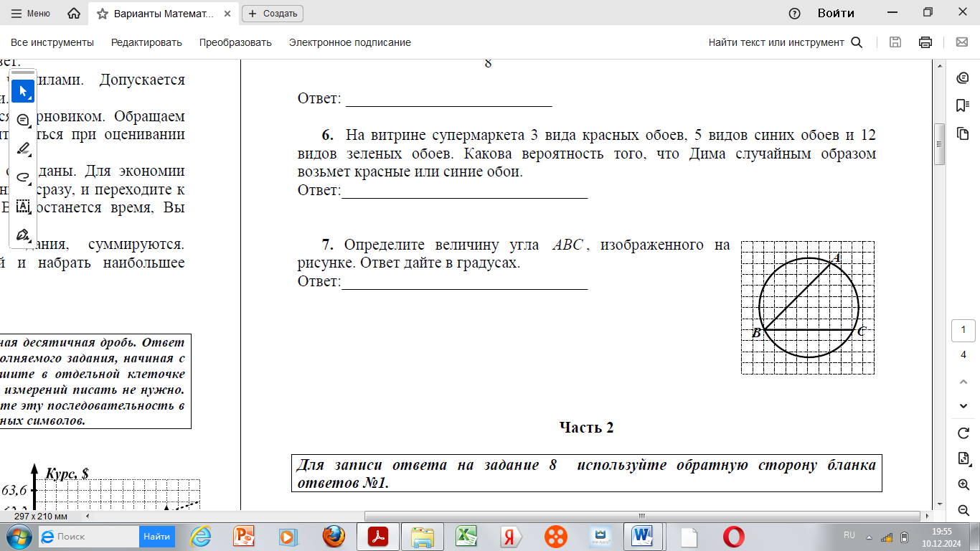Open the help question mark icon

(x=794, y=13)
